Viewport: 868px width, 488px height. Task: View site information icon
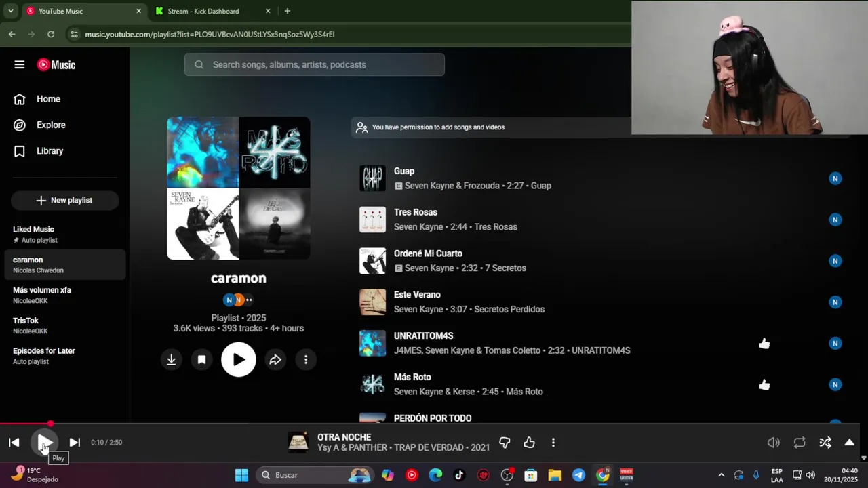click(74, 34)
